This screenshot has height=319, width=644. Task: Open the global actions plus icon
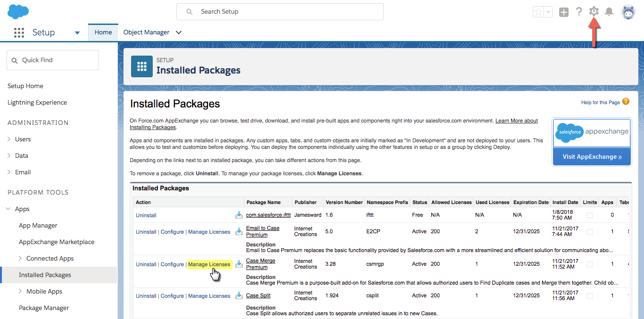coord(564,12)
